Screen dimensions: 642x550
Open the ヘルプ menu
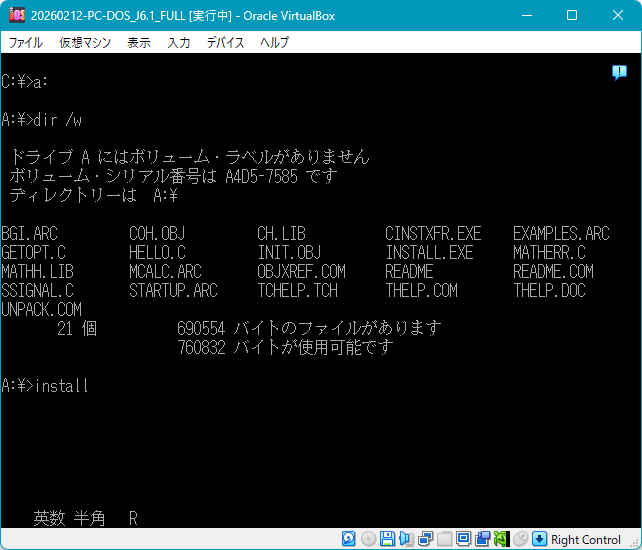pos(274,43)
